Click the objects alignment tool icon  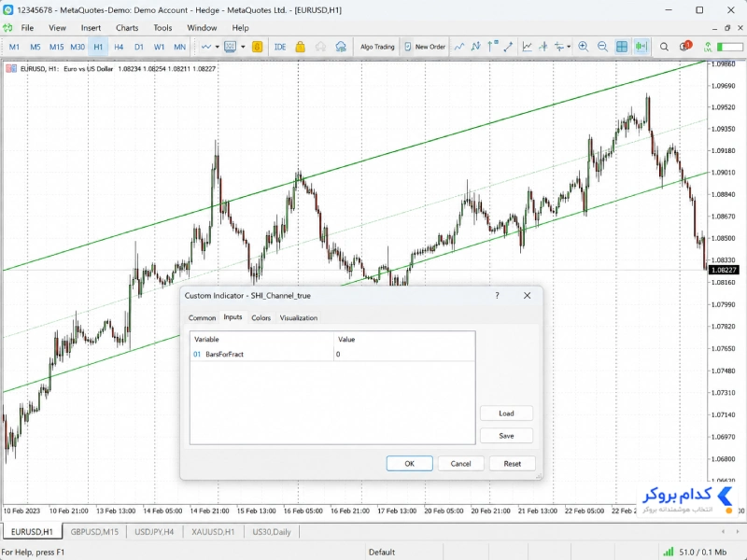pos(558,47)
